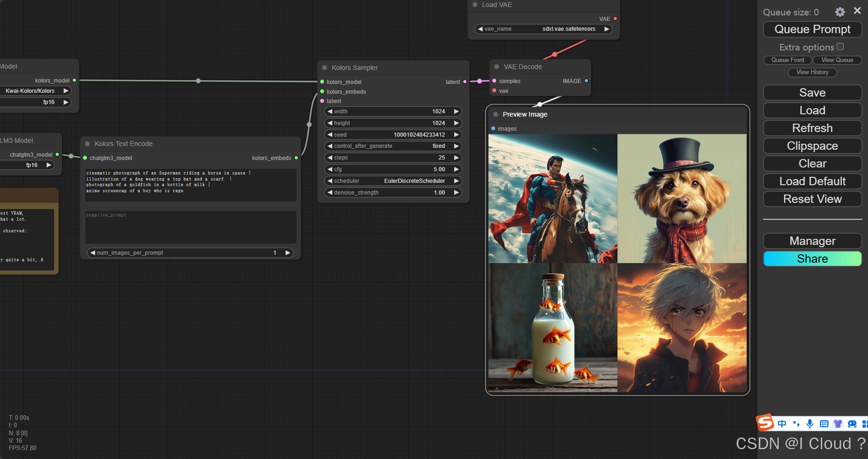Click the Sogou microphone voice input icon
868x459 pixels.
810,424
